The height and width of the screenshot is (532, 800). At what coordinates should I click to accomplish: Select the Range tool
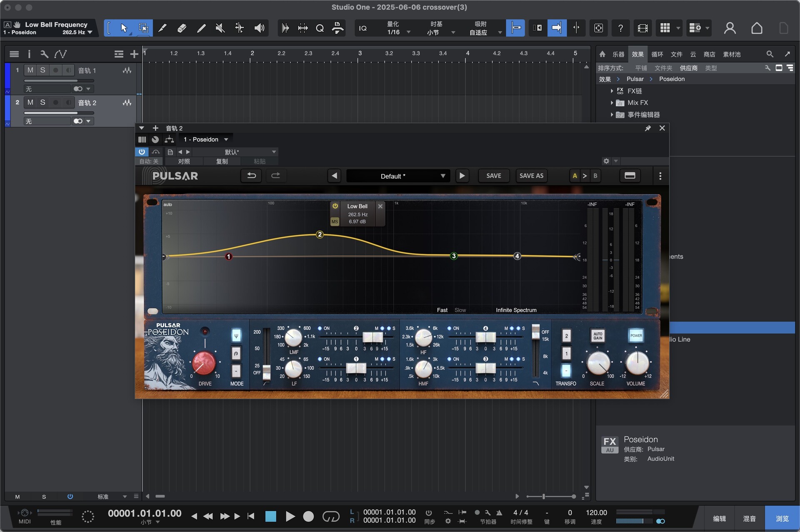tap(143, 28)
